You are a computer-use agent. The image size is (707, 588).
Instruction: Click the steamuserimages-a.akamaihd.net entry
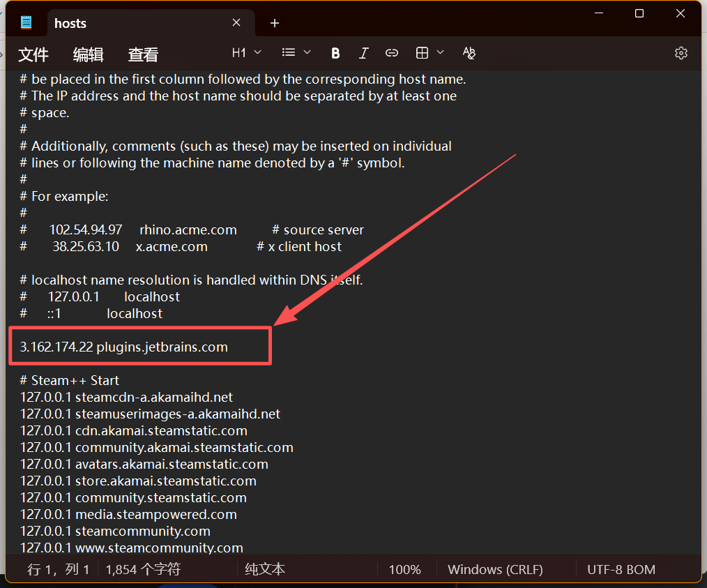point(178,414)
